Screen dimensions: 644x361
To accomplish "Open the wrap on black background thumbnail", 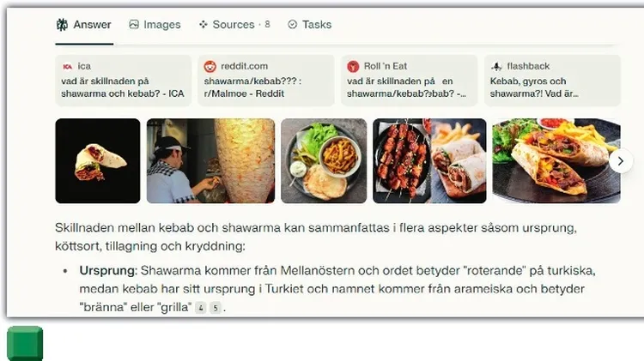I will coord(98,161).
